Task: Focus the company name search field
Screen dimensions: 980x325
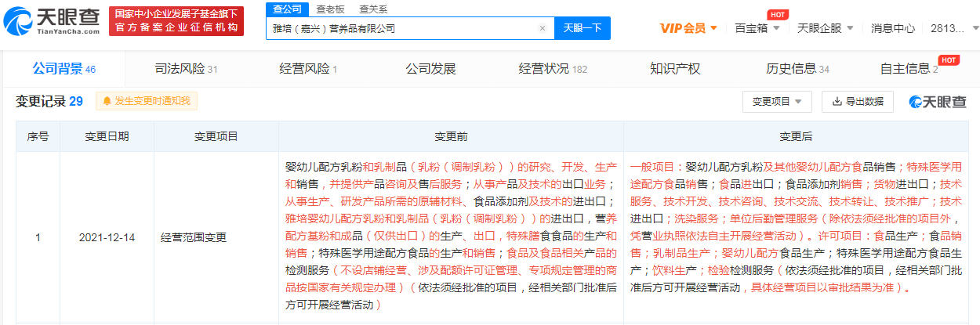Action: (x=410, y=28)
